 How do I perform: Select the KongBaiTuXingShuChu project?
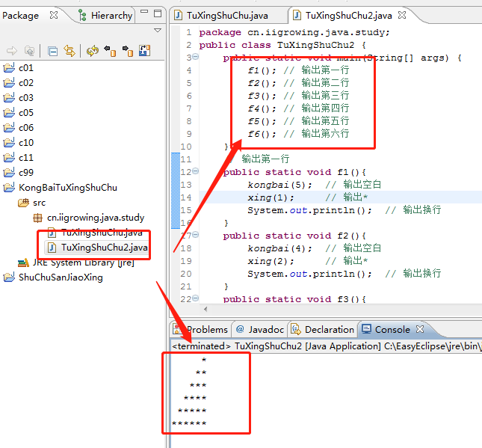click(x=61, y=188)
